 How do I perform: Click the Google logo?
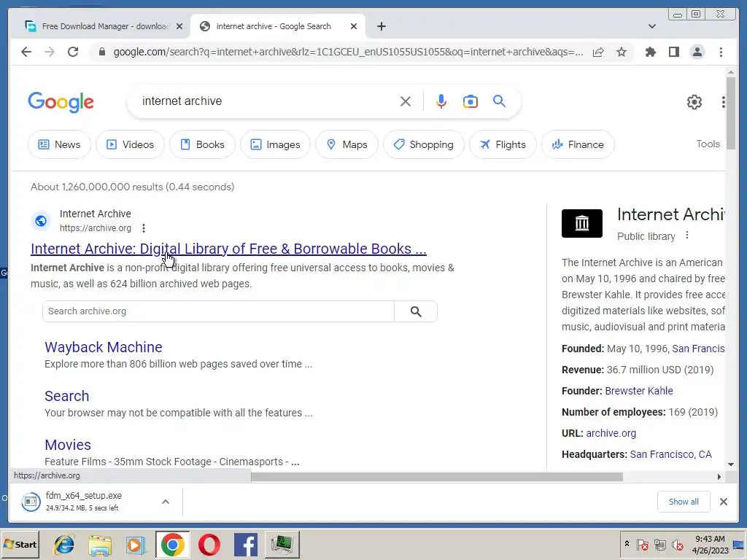point(61,102)
